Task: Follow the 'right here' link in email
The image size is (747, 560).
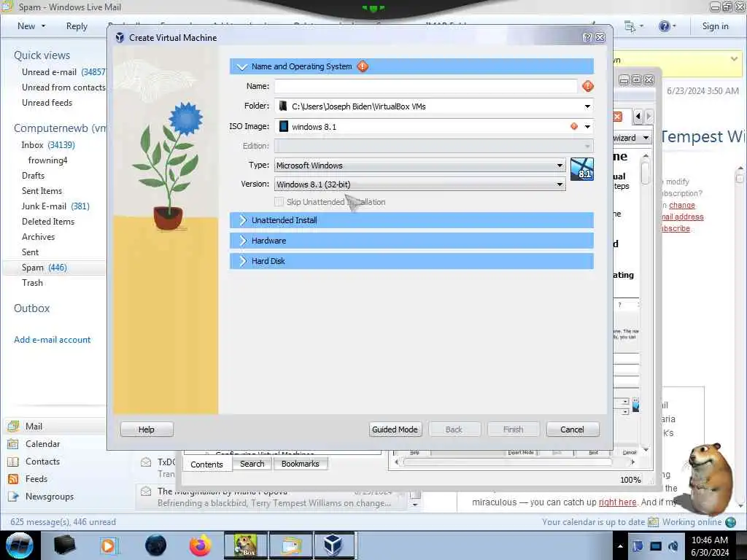Action: tap(617, 502)
